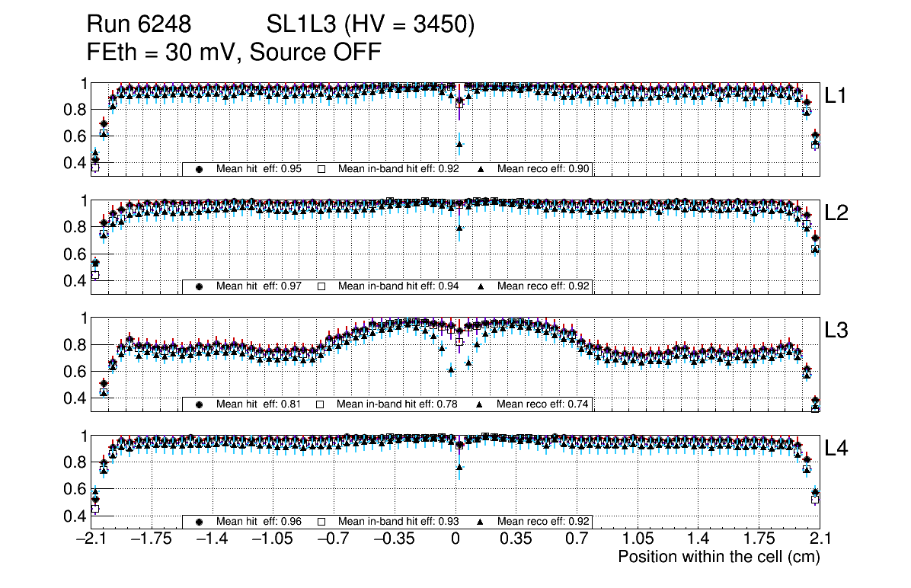
Task: Click the triangle legend marker in L3 panel
Action: pyautogui.click(x=481, y=404)
